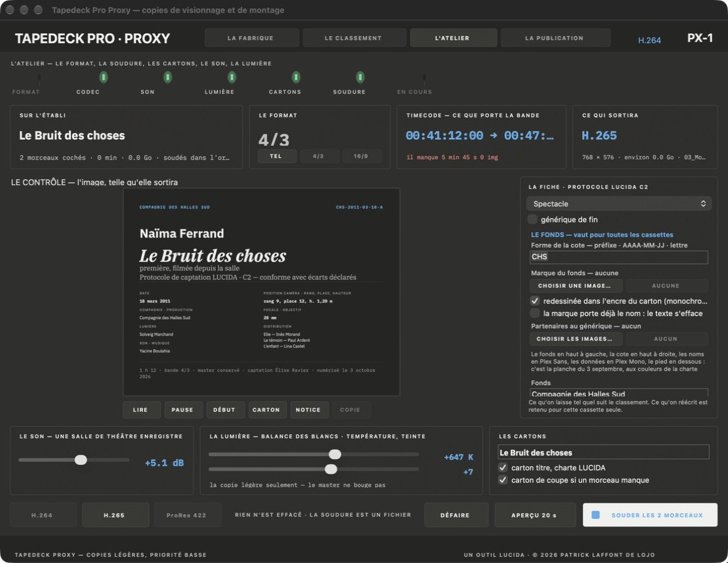Screen dimensions: 728x563
Task: Click the LUMIÈRE step indicator light
Action: tap(232, 77)
